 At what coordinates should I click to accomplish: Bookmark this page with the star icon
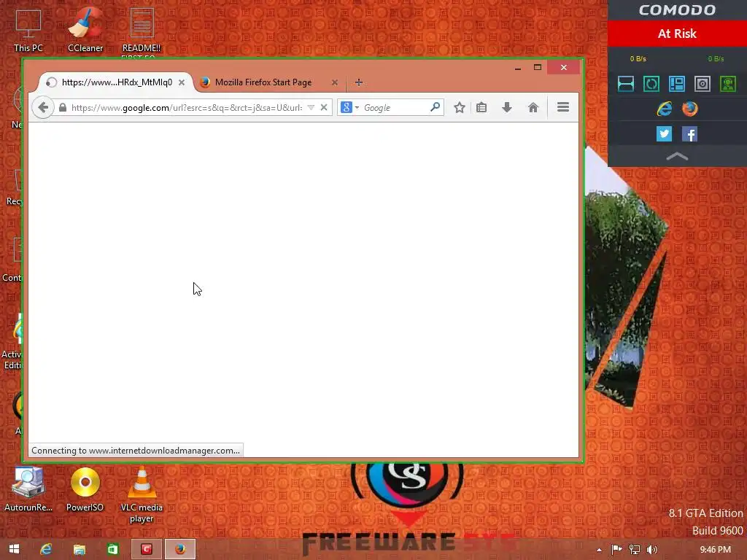[x=460, y=108]
